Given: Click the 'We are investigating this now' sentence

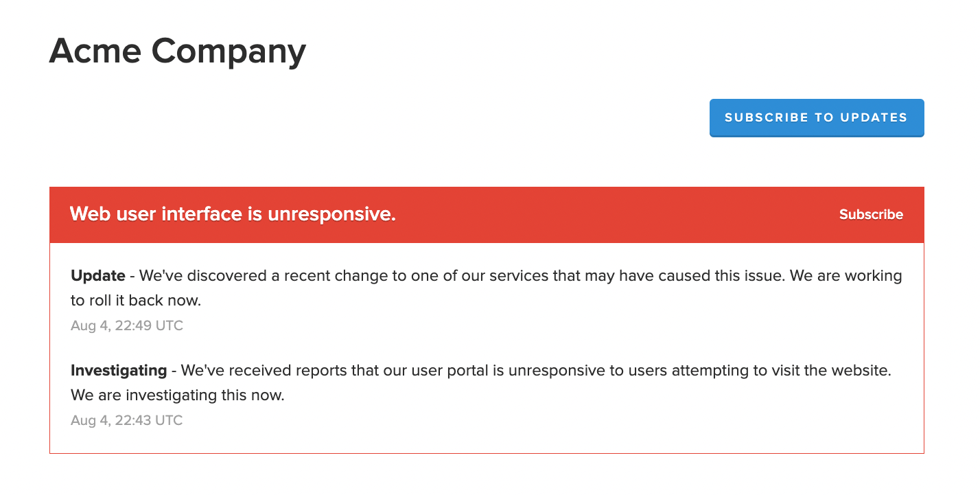Looking at the screenshot, I should click(x=177, y=395).
